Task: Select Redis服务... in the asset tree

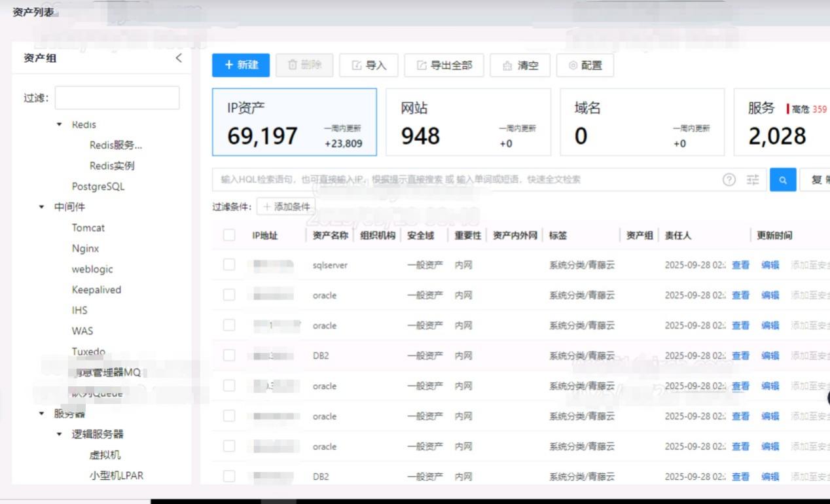Action: (x=116, y=145)
